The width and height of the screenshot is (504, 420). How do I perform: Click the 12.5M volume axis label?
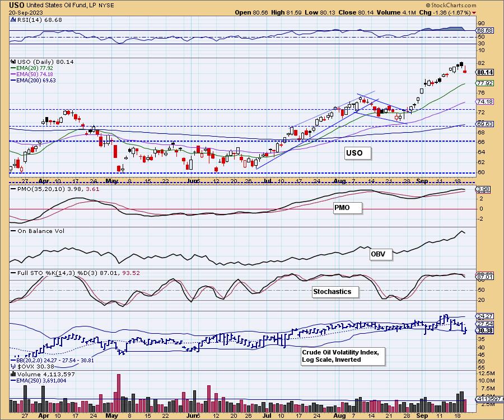(487, 374)
